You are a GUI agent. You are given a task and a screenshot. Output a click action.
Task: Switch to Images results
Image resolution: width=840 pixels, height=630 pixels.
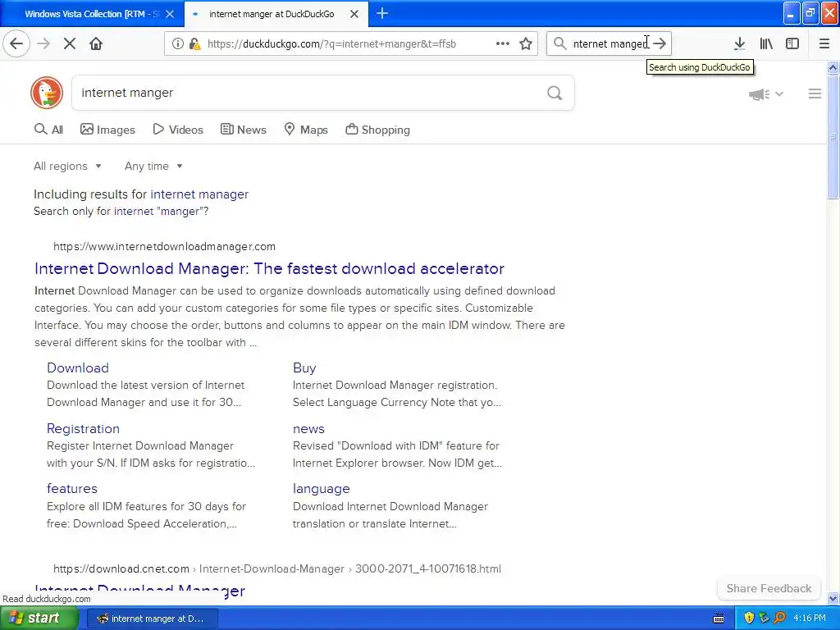point(107,130)
